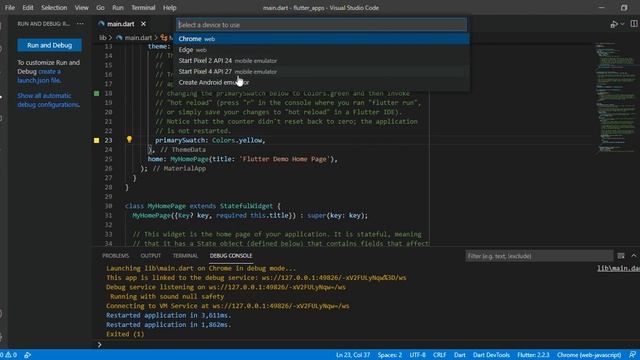Open the create a launch.json file link
The image size is (640, 360).
point(40,76)
